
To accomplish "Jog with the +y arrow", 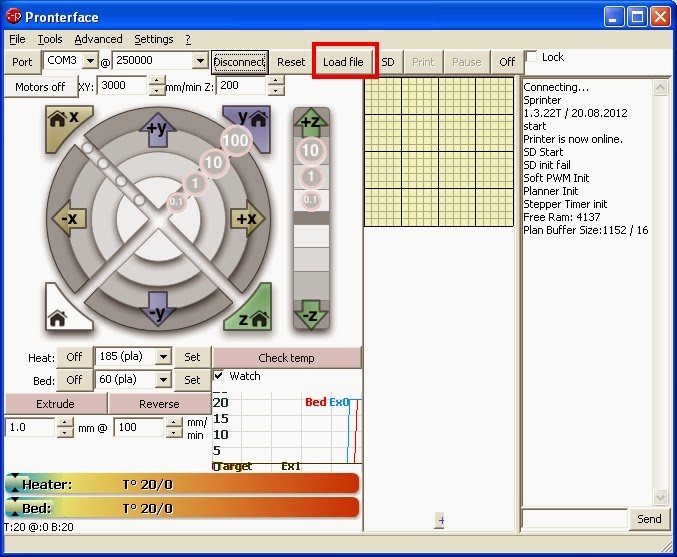I will 158,129.
